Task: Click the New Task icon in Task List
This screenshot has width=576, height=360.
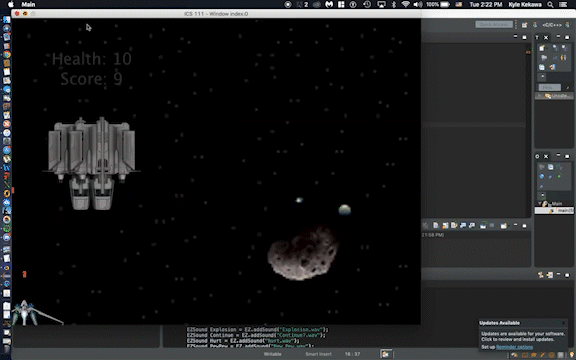Action: pyautogui.click(x=542, y=48)
